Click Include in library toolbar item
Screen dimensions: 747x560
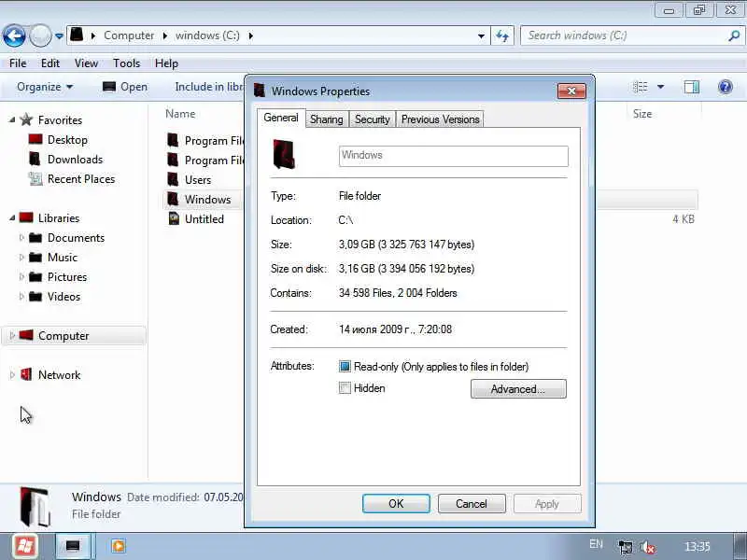point(209,87)
